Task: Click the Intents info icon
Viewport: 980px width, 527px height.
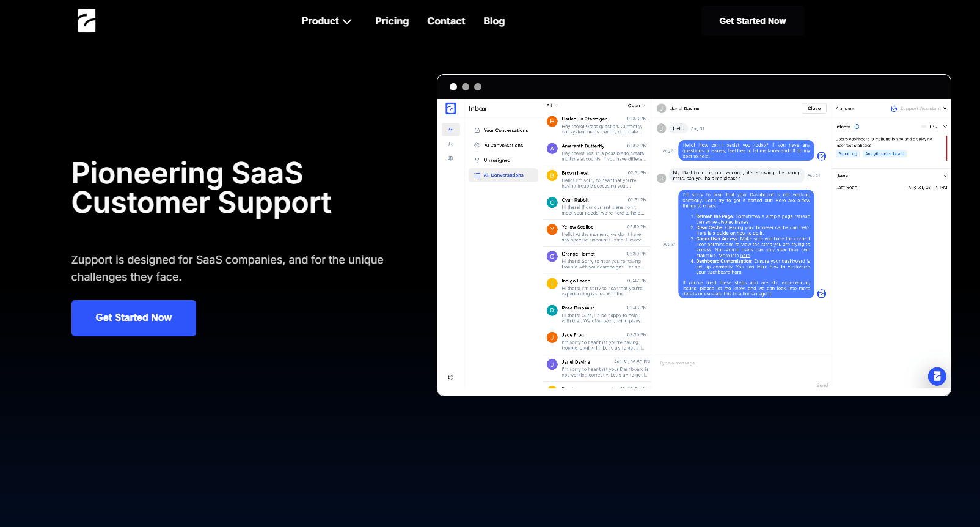Action: click(x=857, y=127)
